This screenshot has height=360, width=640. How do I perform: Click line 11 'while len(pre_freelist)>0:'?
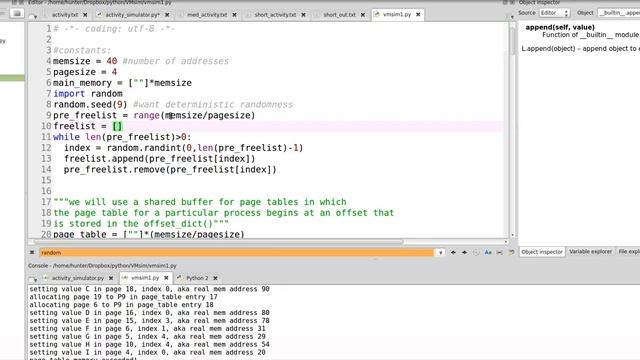122,137
